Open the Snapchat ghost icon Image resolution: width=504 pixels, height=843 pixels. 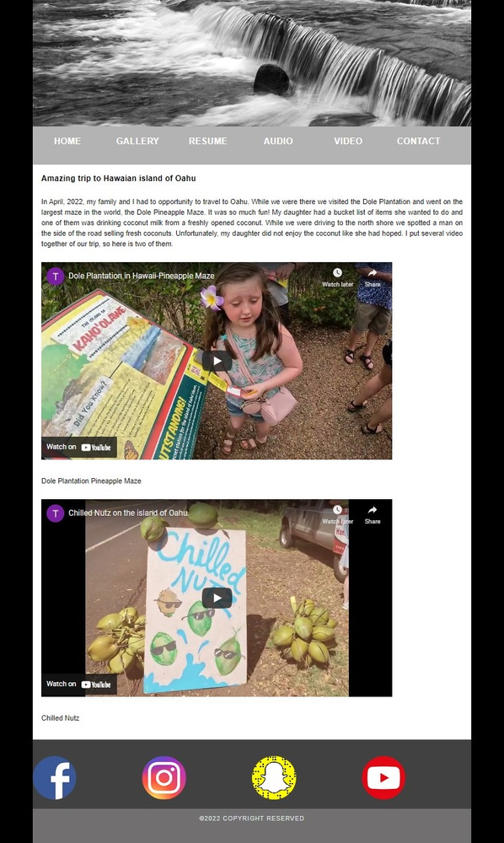(274, 777)
